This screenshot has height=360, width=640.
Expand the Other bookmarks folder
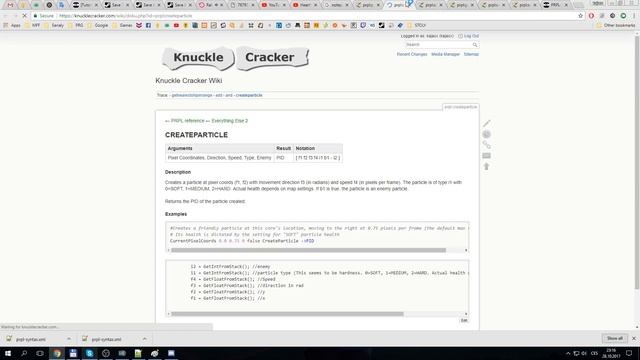tap(616, 25)
